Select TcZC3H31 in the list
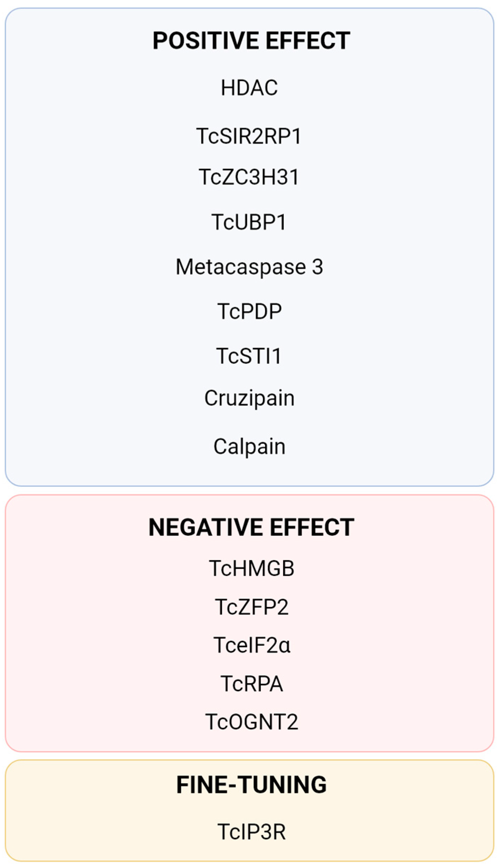Screen dimensions: 499x868 pos(249,177)
